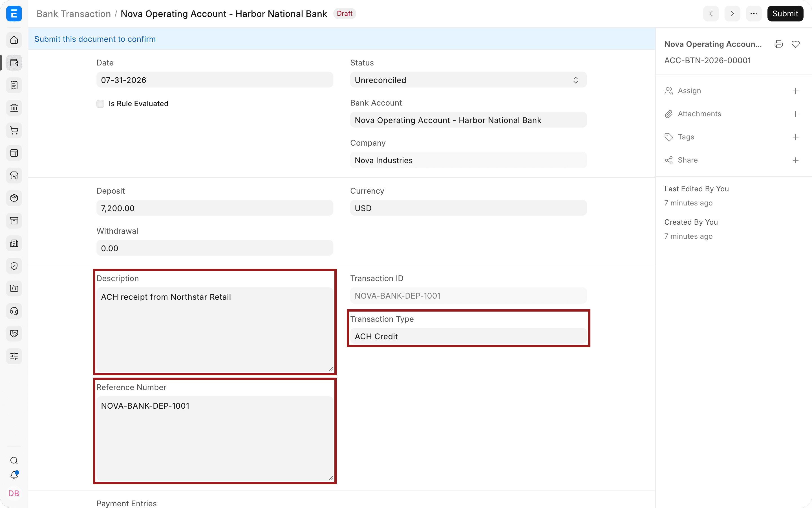Open the grid table sidebar icon
This screenshot has width=812, height=508.
(x=14, y=153)
